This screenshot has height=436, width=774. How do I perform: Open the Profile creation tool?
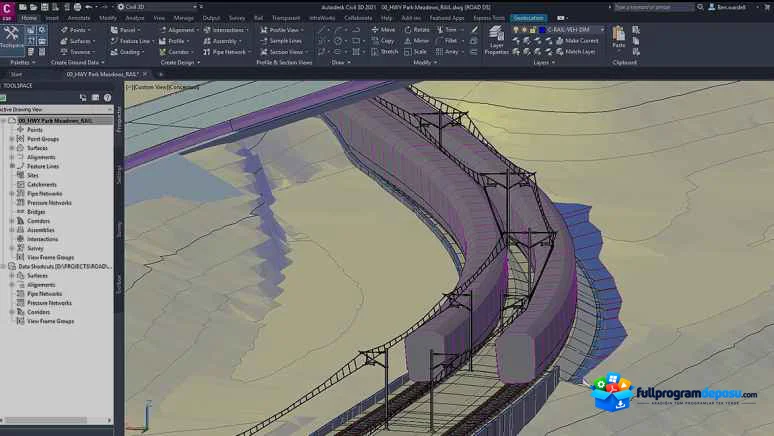[x=174, y=41]
